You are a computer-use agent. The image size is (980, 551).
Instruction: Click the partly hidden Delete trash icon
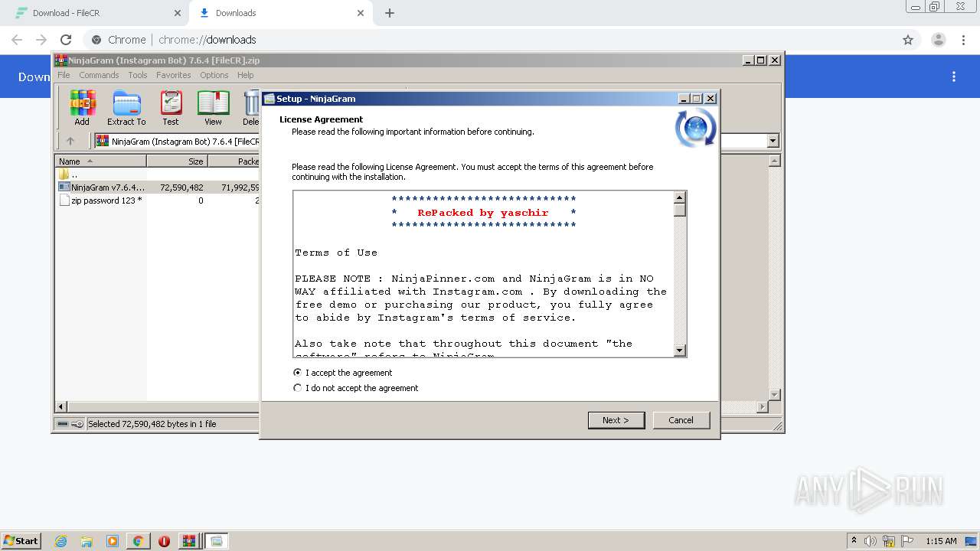click(x=250, y=107)
